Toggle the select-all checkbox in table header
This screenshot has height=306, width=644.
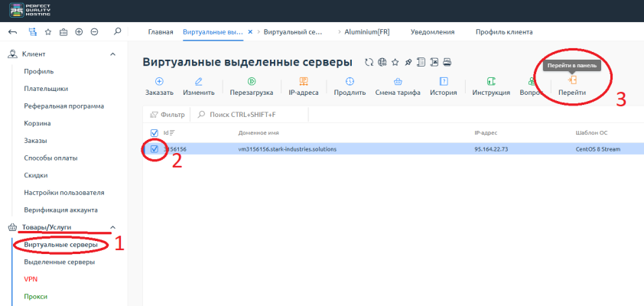[x=154, y=132]
